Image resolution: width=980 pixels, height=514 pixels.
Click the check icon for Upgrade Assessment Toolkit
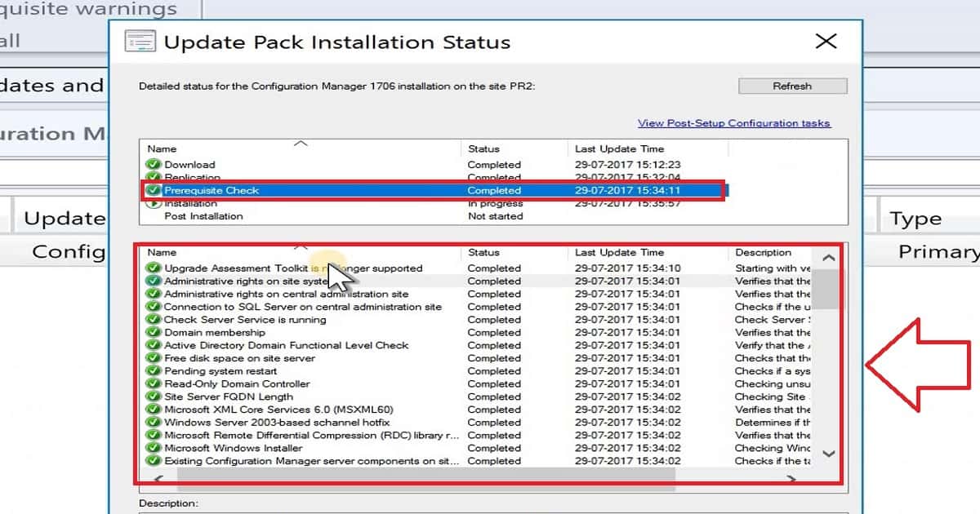(x=154, y=268)
